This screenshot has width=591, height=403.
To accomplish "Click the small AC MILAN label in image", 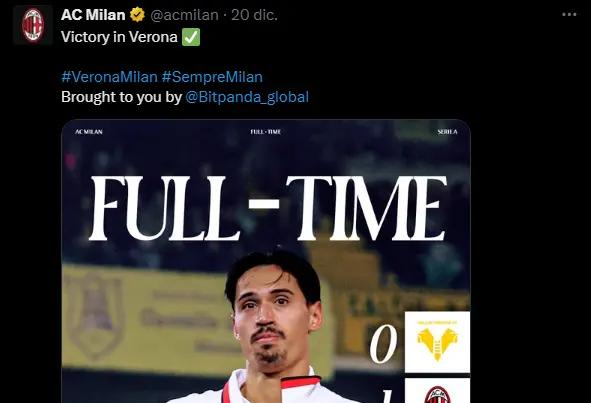I will pos(89,132).
